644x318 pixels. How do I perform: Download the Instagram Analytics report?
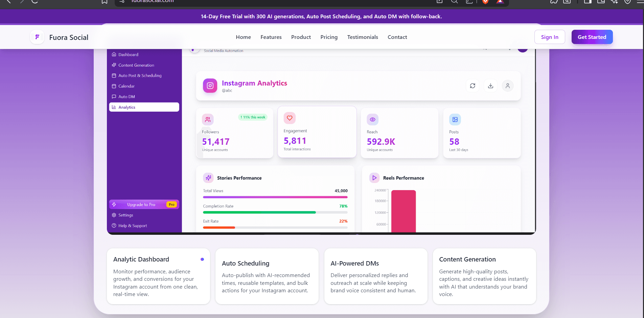(490, 86)
